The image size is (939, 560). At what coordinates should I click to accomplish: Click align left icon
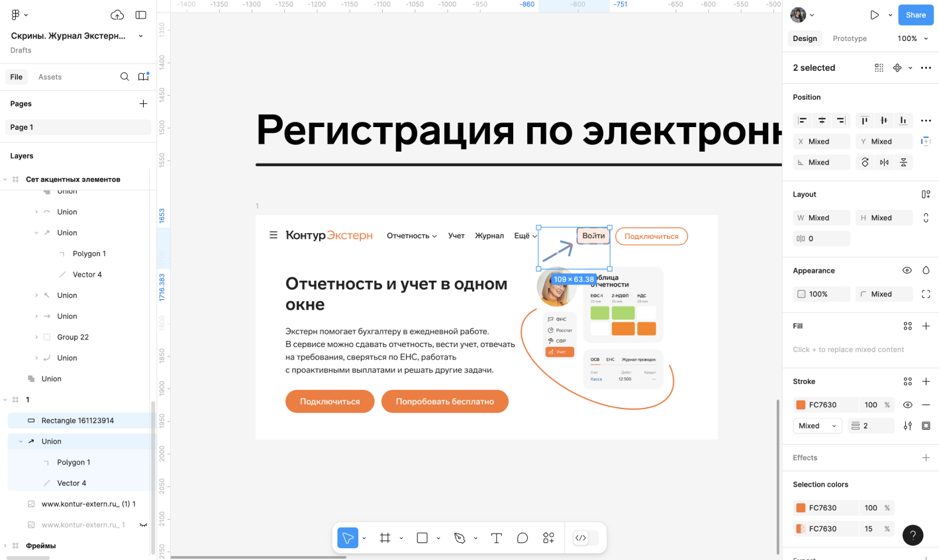(803, 120)
